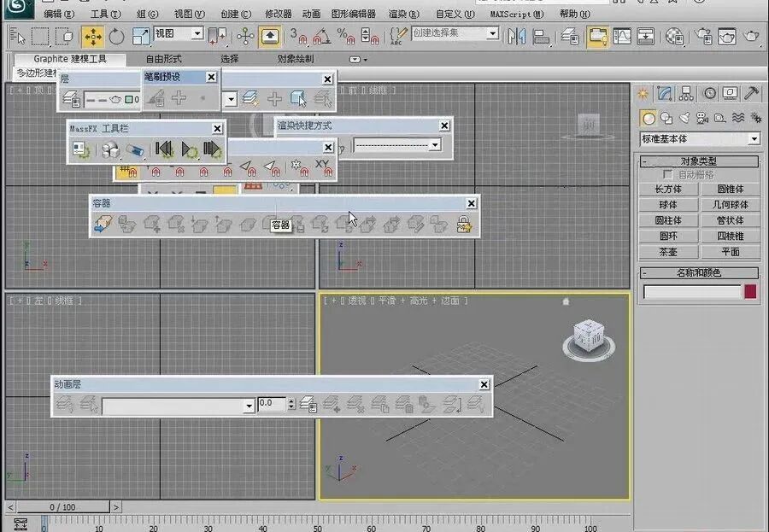Click the 球体 button
The height and width of the screenshot is (532, 769).
(x=668, y=205)
